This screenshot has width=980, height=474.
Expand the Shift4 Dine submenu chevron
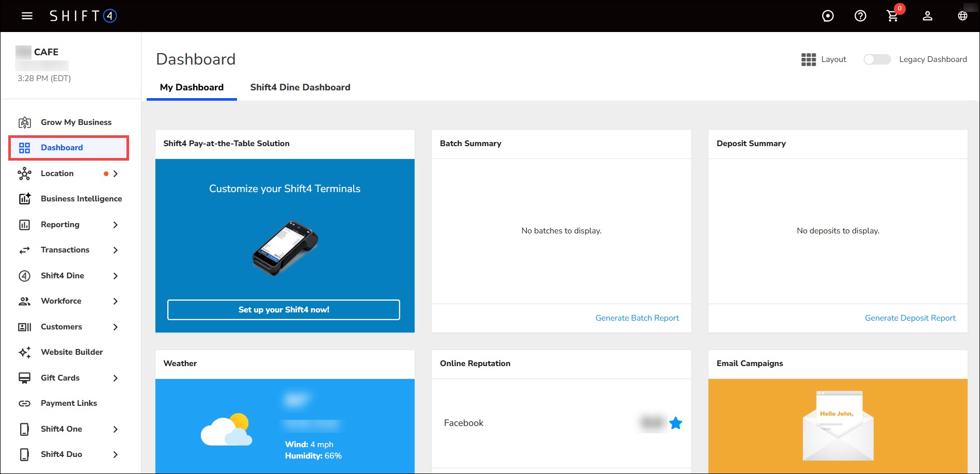point(116,276)
